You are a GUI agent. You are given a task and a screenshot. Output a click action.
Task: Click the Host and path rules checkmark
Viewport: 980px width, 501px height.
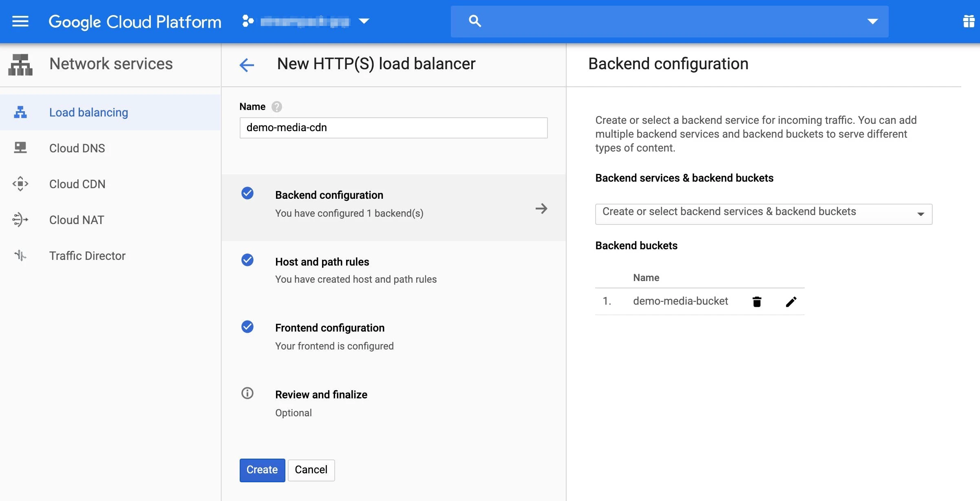pyautogui.click(x=247, y=260)
